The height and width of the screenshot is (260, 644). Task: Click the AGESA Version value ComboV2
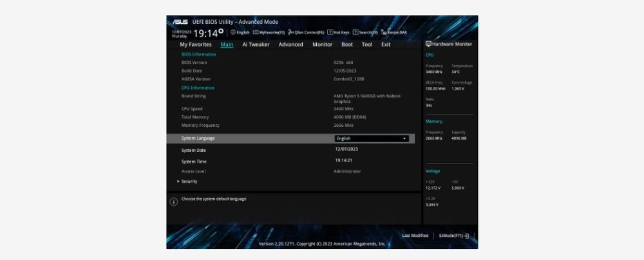349,79
